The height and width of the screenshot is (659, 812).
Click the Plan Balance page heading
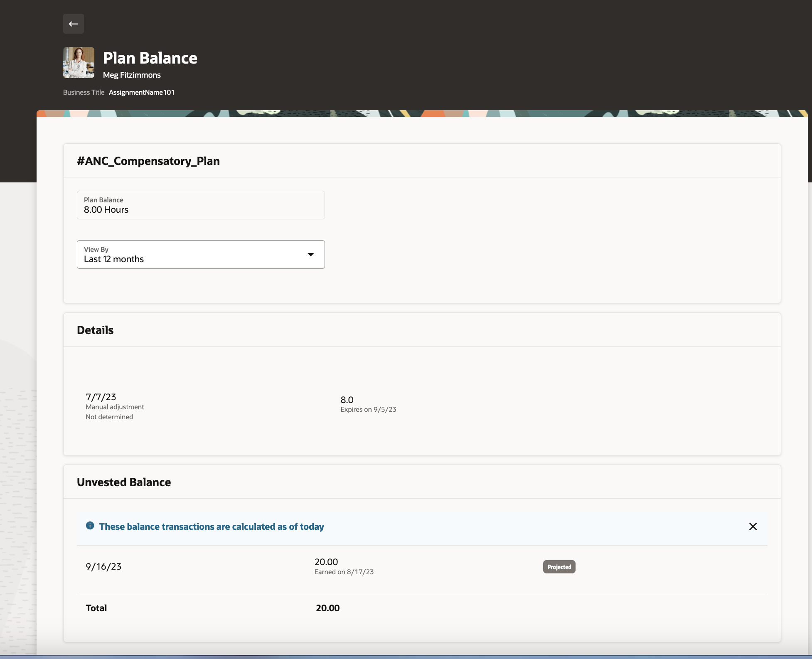click(x=150, y=58)
